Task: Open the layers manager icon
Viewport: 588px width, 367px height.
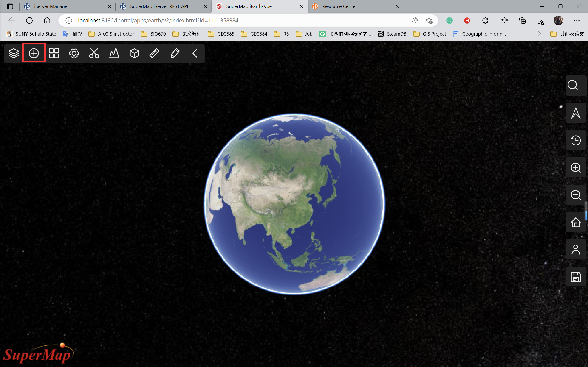Action: [x=14, y=53]
